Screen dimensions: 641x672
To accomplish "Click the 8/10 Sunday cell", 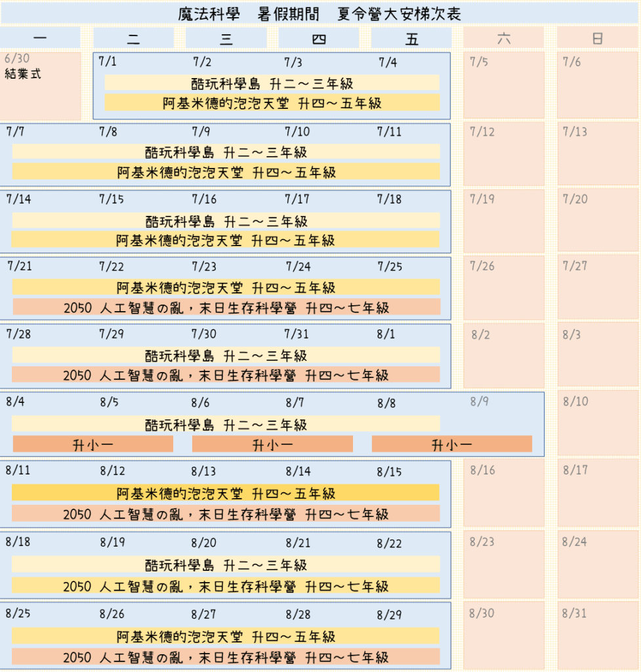I will click(598, 424).
